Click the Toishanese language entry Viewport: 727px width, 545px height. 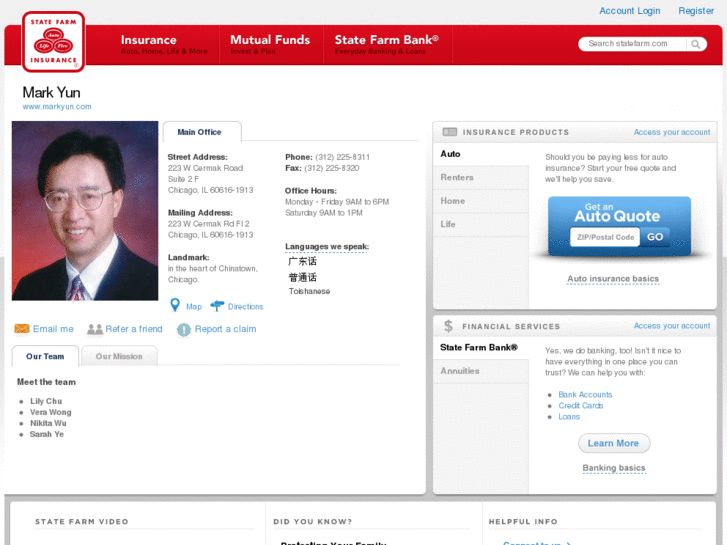pyautogui.click(x=309, y=291)
